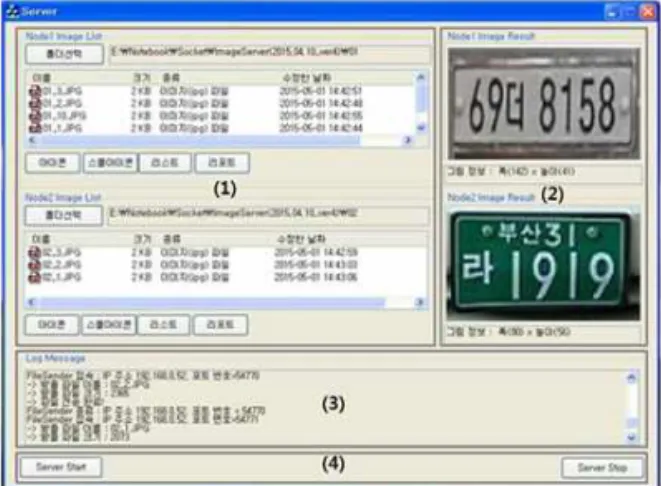This screenshot has height=486, width=661.
Task: Click the Node1 list scroll left arrow
Action: (x=32, y=140)
